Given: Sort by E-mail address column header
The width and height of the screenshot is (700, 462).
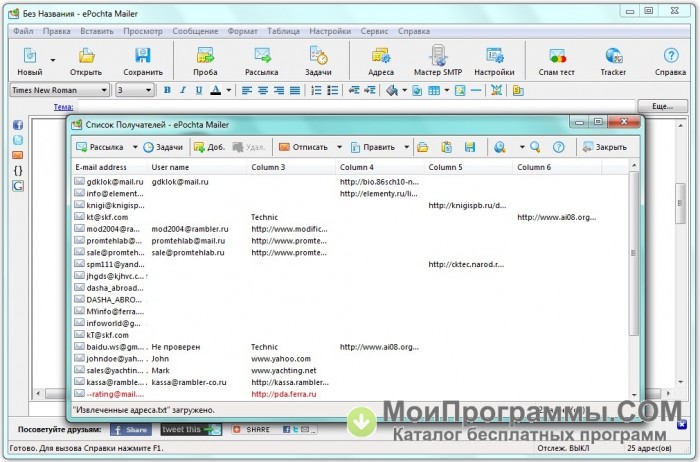Looking at the screenshot, I should [109, 167].
